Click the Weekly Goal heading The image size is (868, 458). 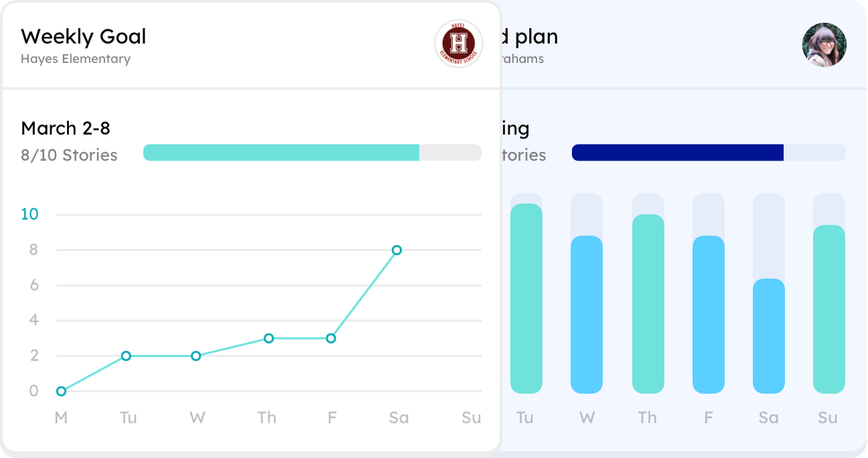click(84, 36)
